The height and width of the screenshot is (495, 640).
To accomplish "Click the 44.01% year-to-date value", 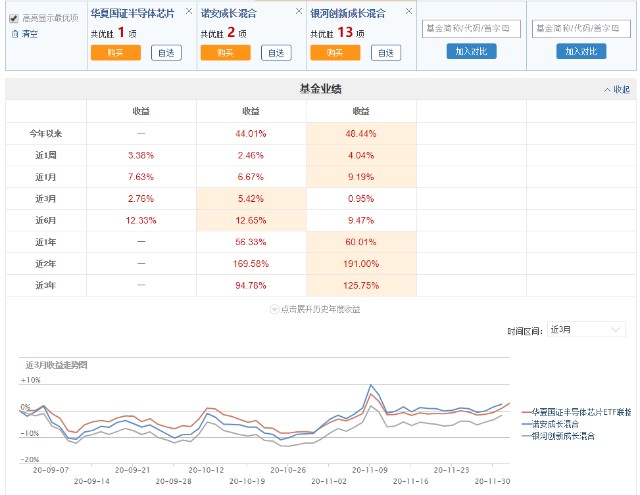I will 251,133.
